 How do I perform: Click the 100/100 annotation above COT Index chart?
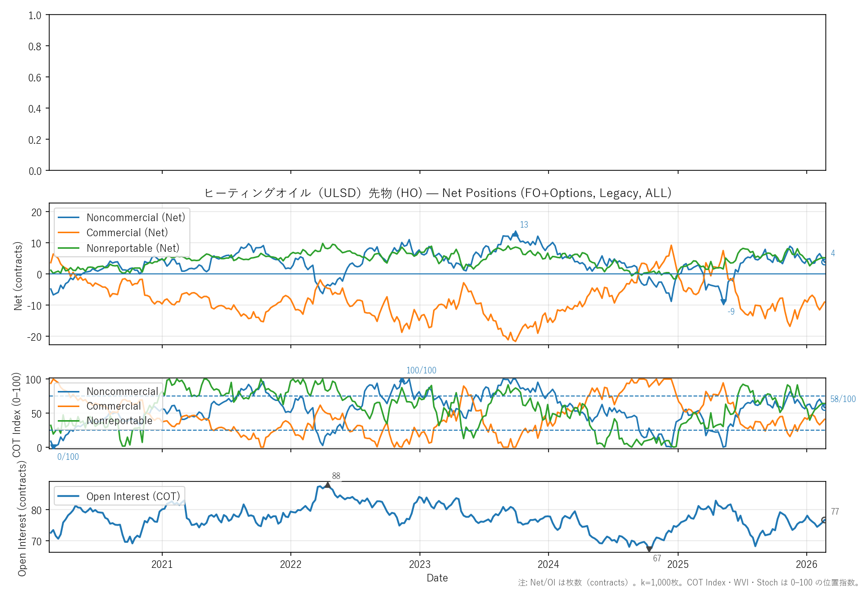point(421,370)
